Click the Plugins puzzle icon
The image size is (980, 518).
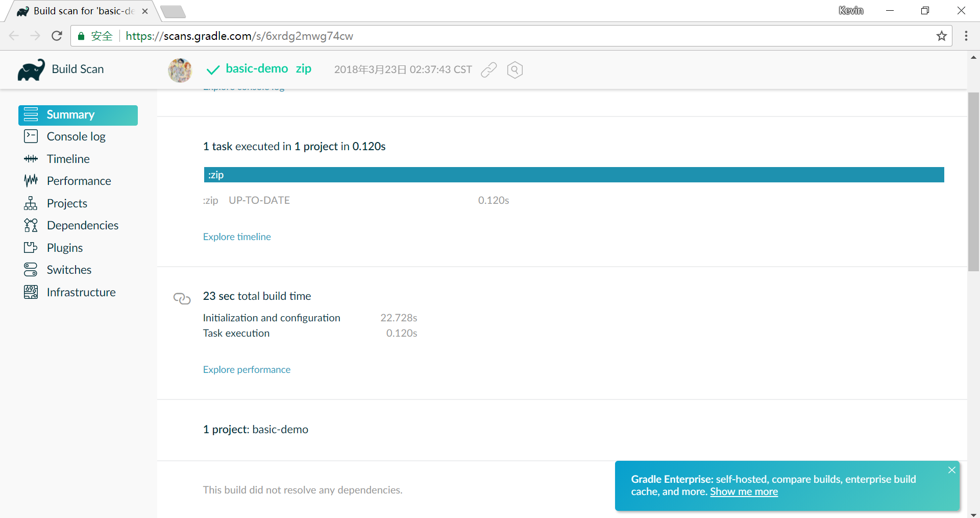(31, 248)
